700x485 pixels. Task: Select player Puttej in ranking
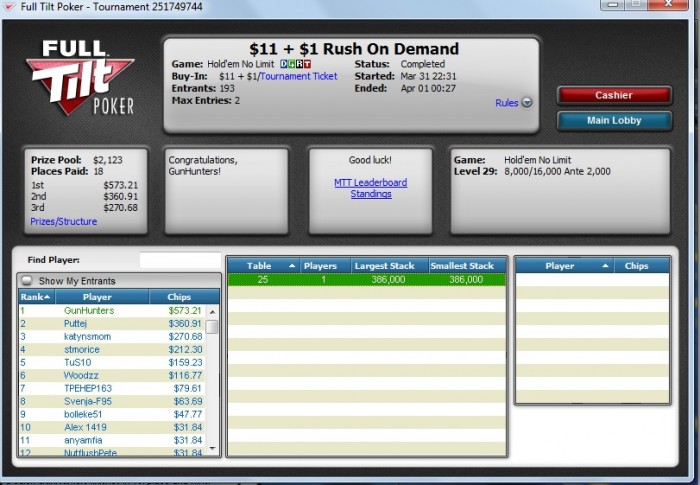coord(112,323)
